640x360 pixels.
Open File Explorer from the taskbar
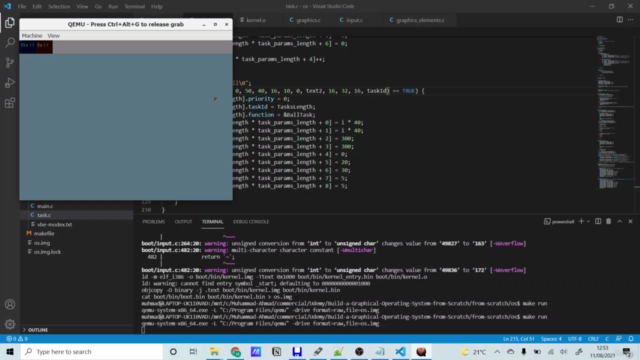click(214, 351)
